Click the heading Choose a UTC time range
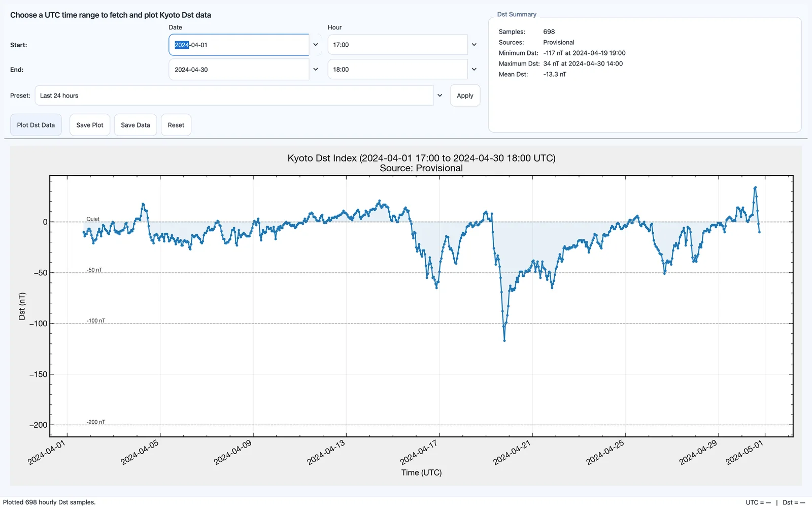Image resolution: width=812 pixels, height=508 pixels. 111,15
